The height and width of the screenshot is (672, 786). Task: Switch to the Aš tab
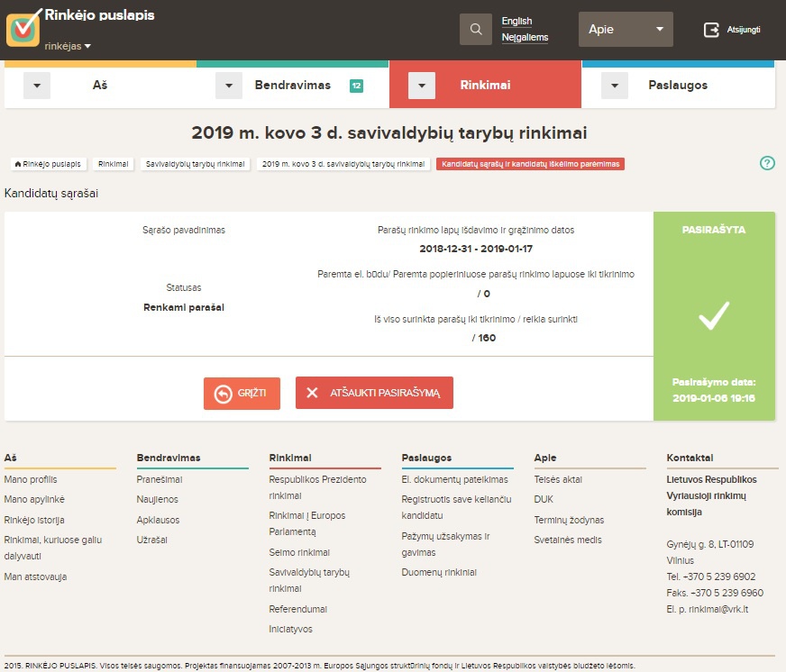pyautogui.click(x=100, y=86)
